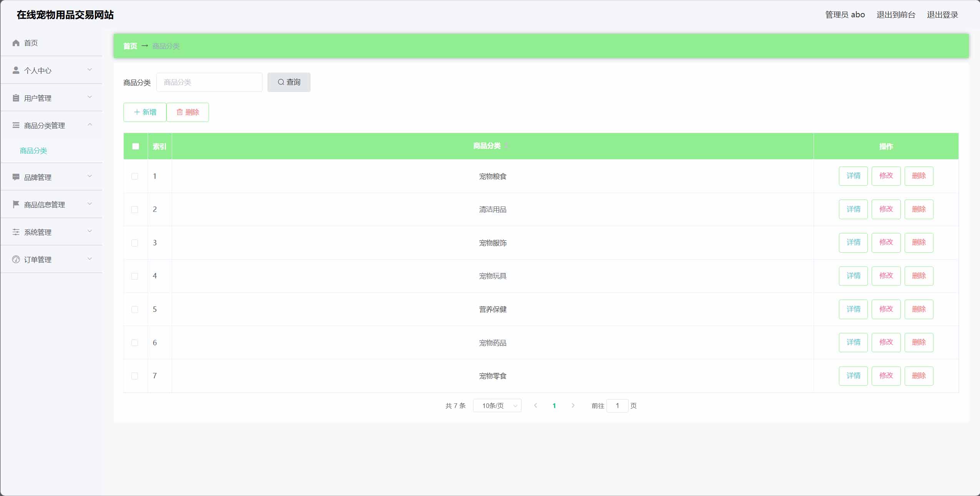Click the 在线宠物用品交易网站 site title

coord(65,15)
